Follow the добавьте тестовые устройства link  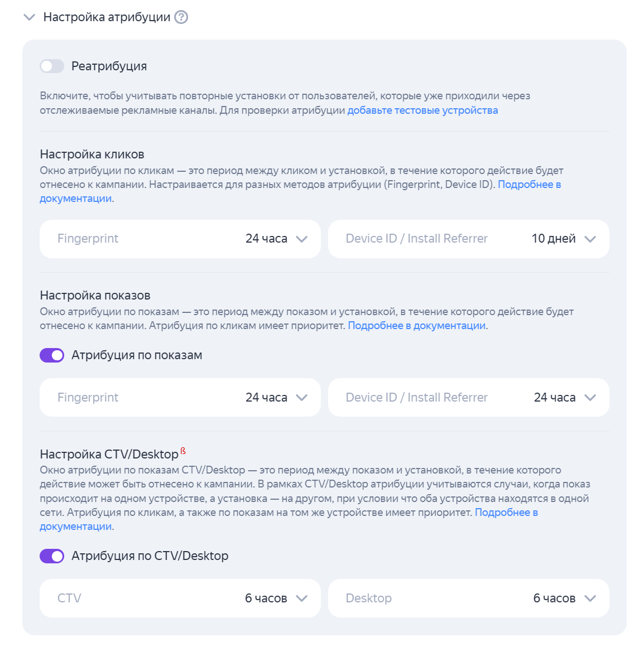click(422, 110)
